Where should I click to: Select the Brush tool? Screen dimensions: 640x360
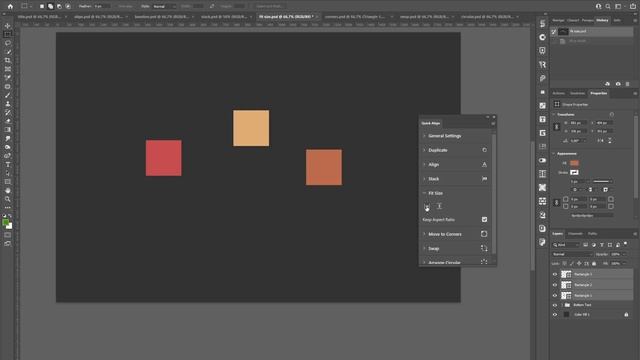(x=7, y=95)
